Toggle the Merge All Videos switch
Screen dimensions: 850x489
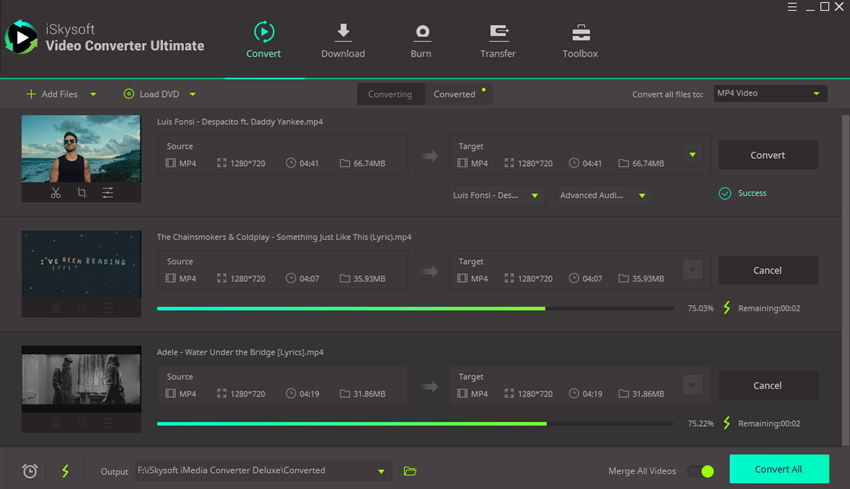[700, 471]
